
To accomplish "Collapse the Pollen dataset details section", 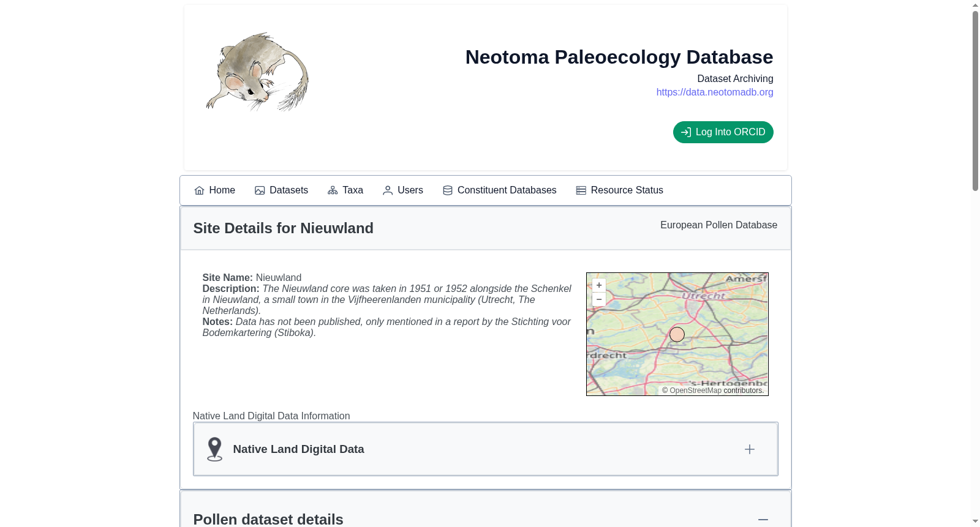I will 763,520.
